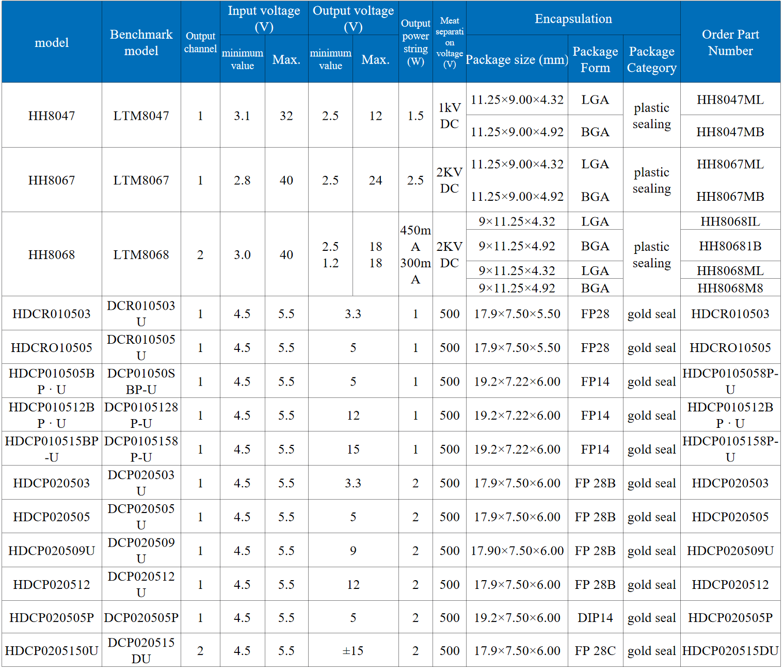Select benchmark model DCP020505P
The height and width of the screenshot is (672, 784).
click(x=141, y=618)
